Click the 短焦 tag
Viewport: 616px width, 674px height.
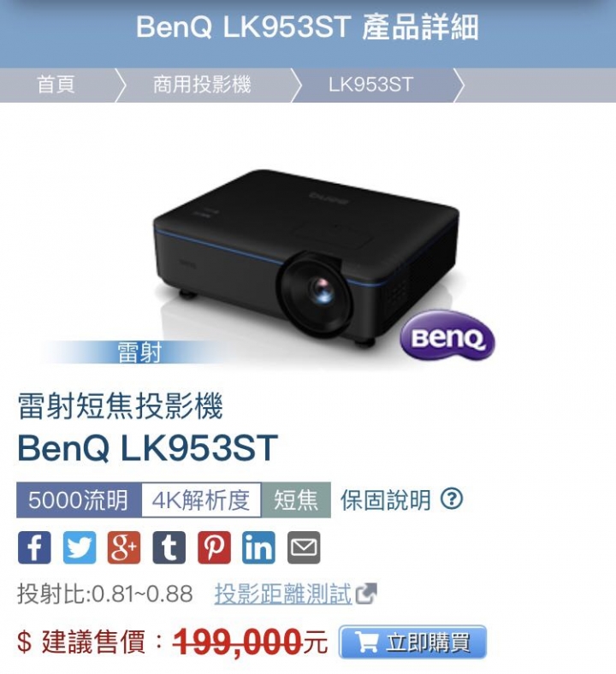(296, 500)
